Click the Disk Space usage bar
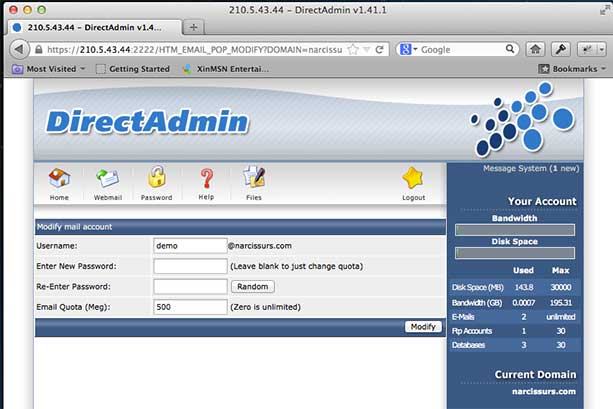 coord(515,253)
